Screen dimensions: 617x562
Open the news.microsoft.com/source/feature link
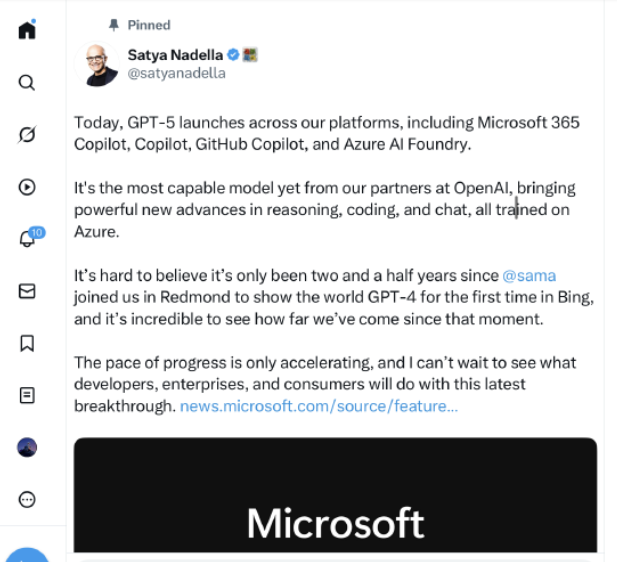click(x=319, y=406)
